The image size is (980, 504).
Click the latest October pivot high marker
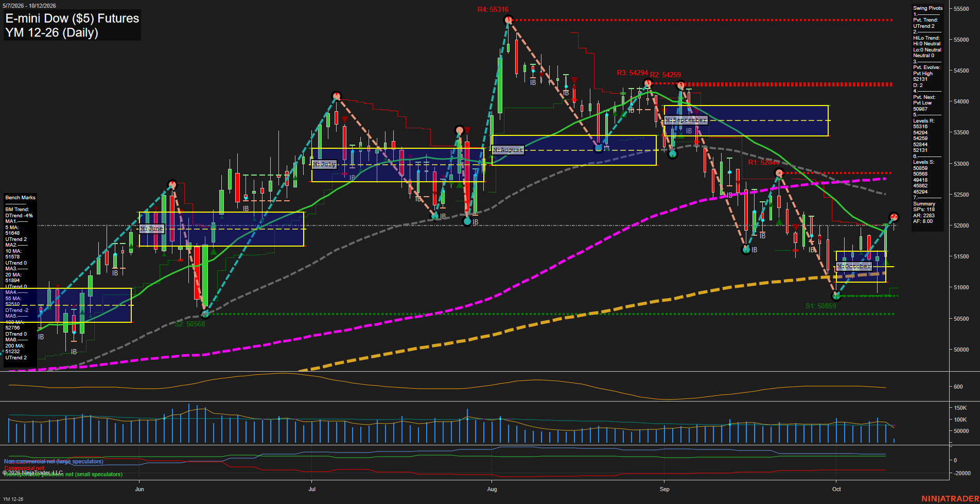click(894, 217)
